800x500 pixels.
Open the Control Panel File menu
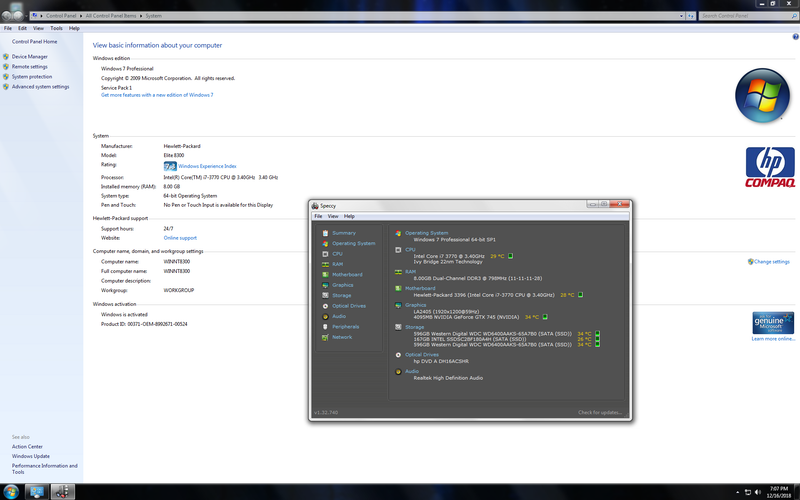click(x=8, y=29)
